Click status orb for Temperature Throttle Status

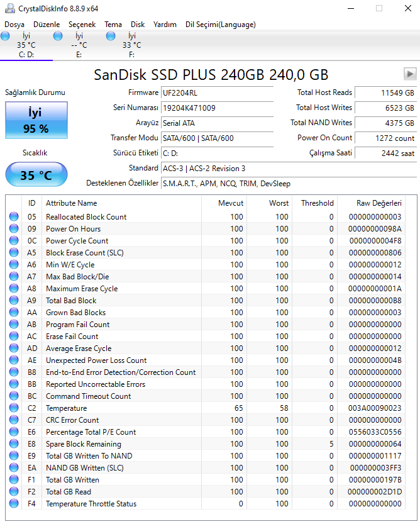pos(14,503)
